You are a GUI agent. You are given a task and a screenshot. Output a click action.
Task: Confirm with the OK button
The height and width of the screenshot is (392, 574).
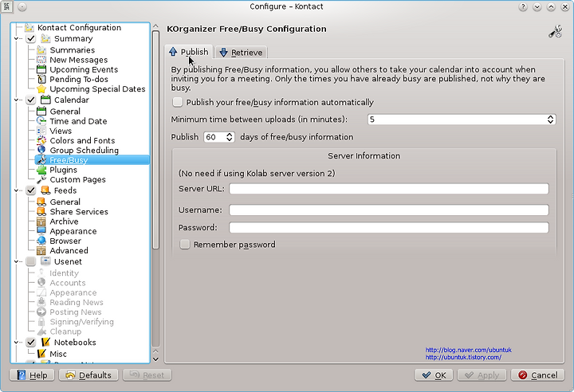(434, 375)
